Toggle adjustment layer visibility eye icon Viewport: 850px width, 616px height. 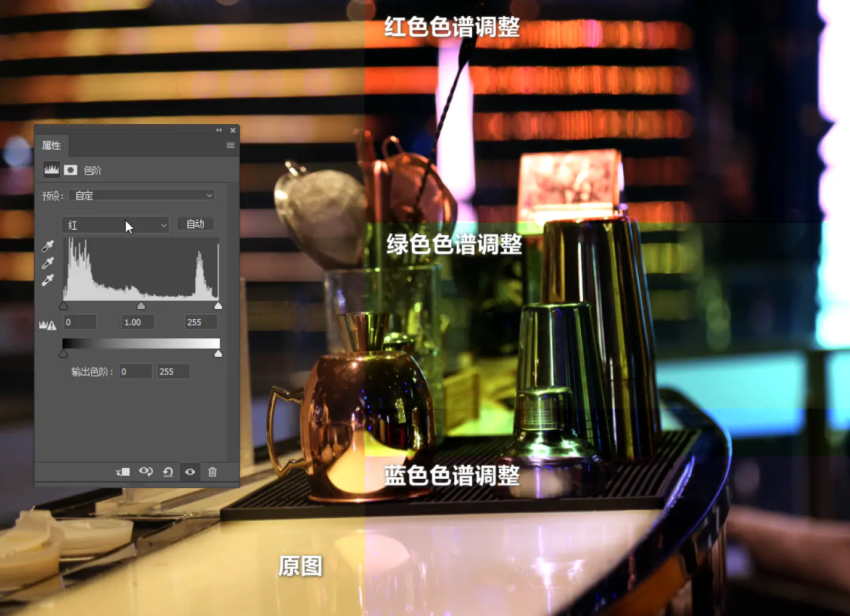point(190,472)
